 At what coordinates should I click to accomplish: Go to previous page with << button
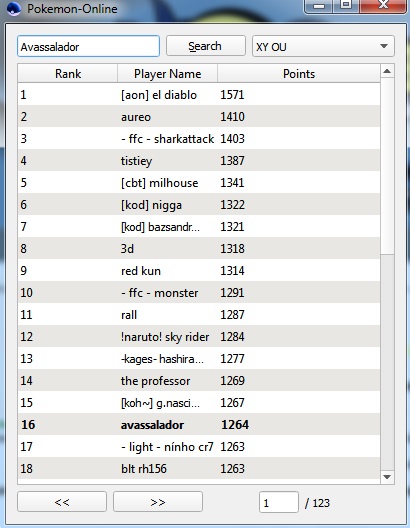62,502
